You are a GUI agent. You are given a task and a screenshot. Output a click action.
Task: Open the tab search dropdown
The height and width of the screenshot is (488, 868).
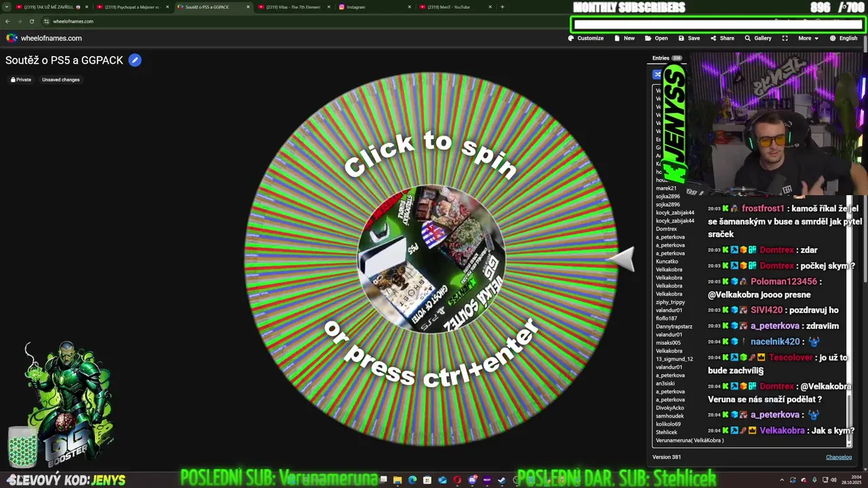click(6, 7)
